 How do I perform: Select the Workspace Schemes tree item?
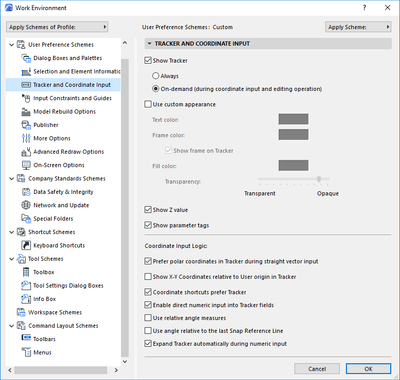tap(55, 312)
